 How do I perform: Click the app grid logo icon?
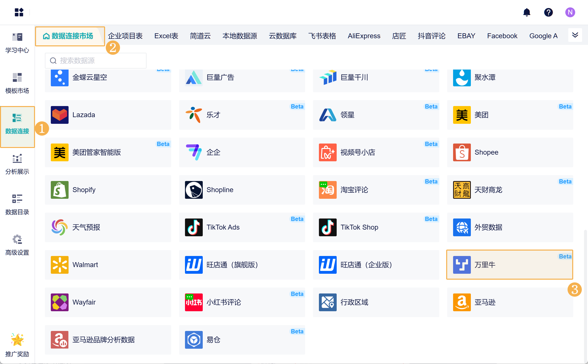(19, 12)
